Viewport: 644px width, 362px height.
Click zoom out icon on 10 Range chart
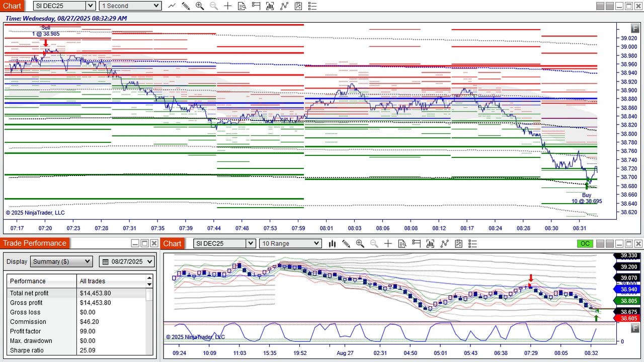[x=374, y=243]
